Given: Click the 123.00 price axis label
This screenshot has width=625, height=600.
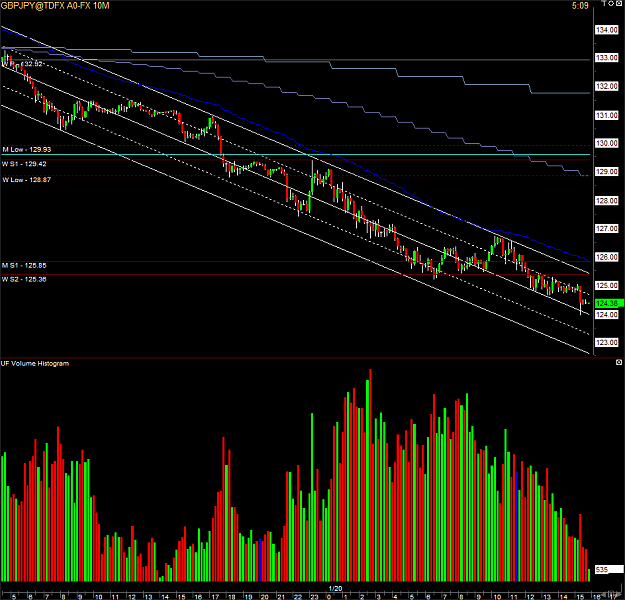Looking at the screenshot, I should click(607, 343).
